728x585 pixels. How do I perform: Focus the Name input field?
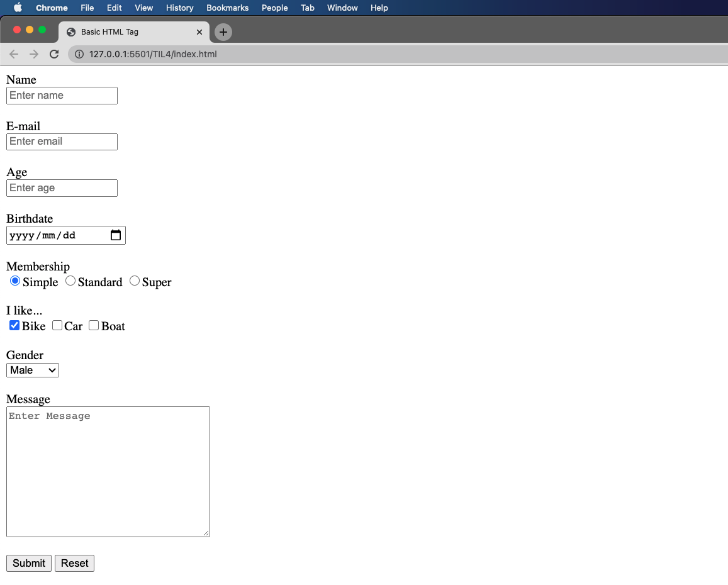(62, 96)
